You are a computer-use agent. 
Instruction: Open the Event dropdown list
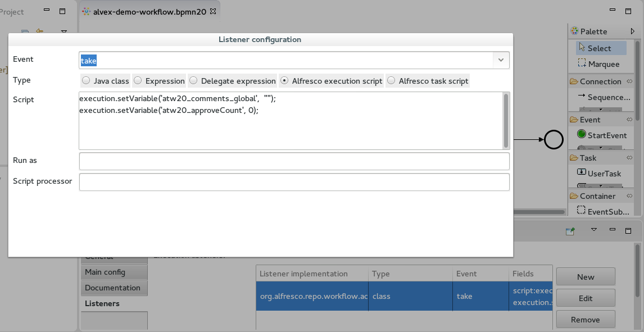[x=500, y=60]
